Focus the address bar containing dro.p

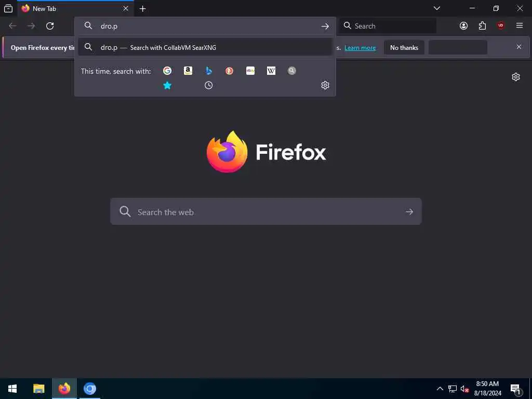point(204,26)
